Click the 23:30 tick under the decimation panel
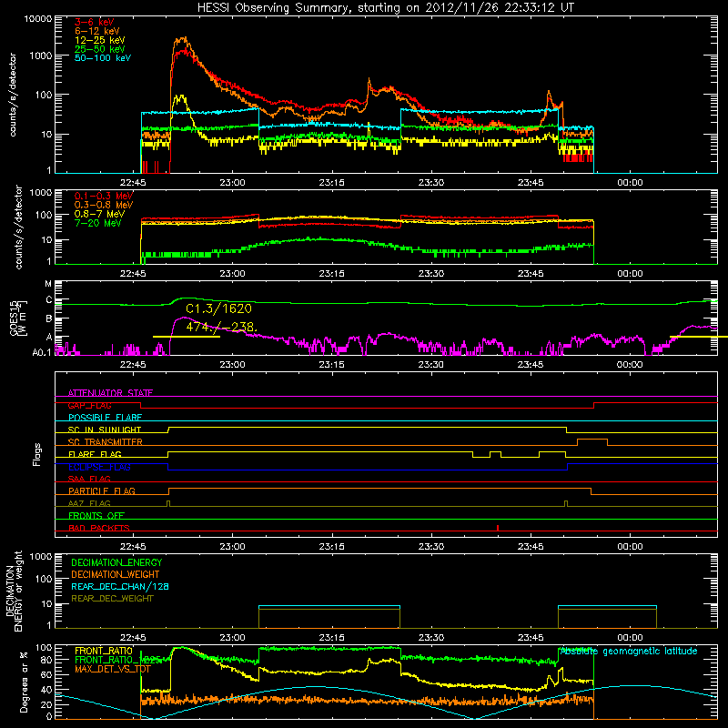This screenshot has width=728, height=728. coord(430,638)
